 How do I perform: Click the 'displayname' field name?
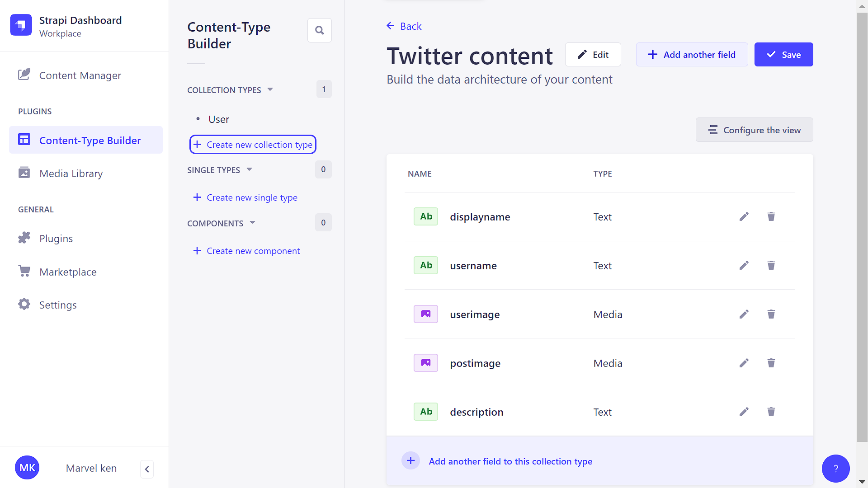[480, 217]
